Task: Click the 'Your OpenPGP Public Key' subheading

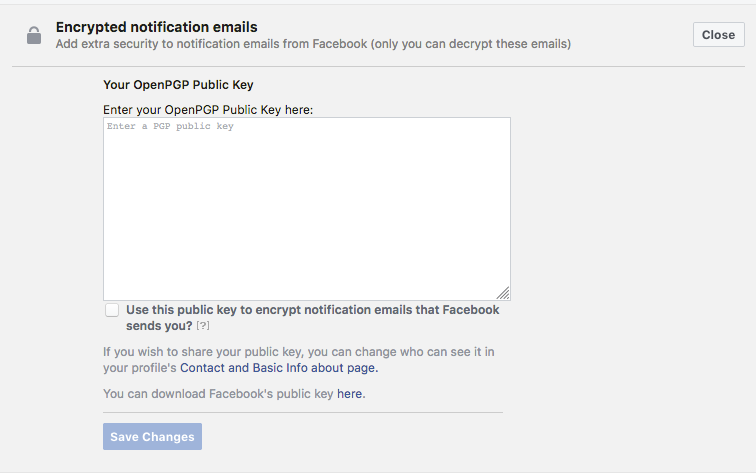Action: tap(178, 85)
